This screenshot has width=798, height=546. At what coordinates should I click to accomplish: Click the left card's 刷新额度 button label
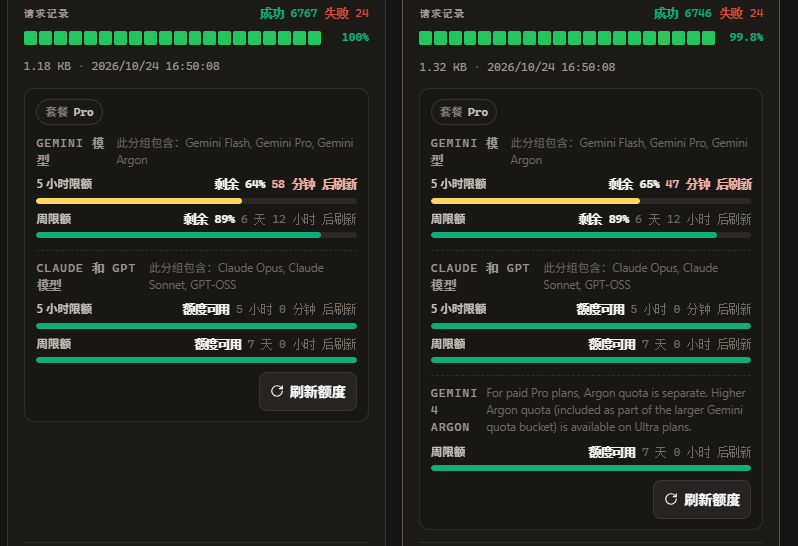click(x=318, y=391)
